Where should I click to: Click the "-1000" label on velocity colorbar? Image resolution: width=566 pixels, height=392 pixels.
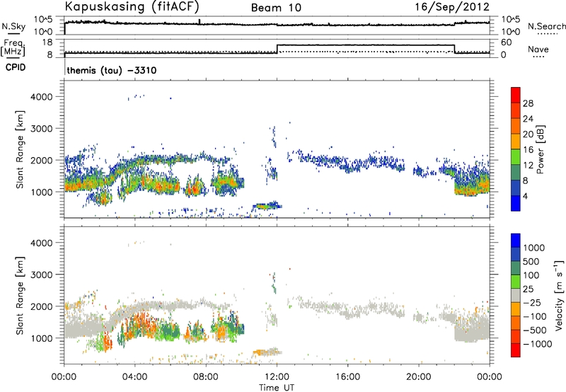point(537,344)
